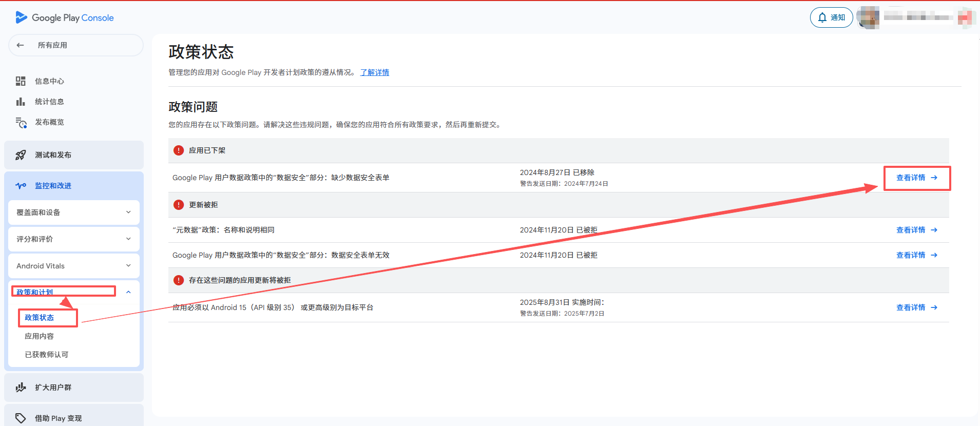
Task: View details for 缺少数据安全表单 issue
Action: click(917, 178)
